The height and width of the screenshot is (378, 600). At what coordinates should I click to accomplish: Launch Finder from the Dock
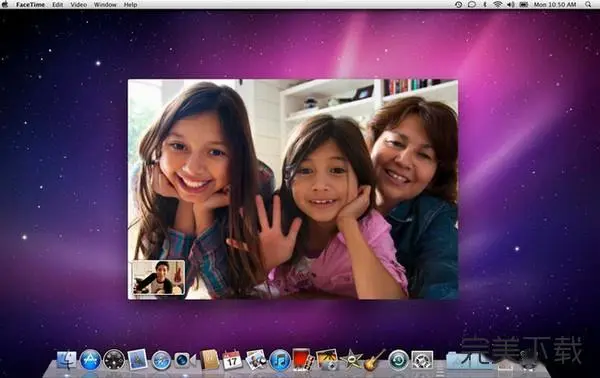(x=67, y=360)
